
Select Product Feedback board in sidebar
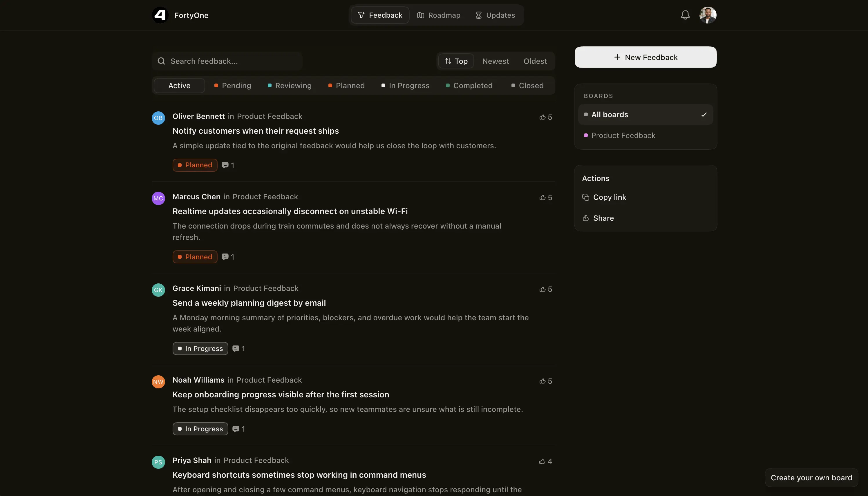(645, 135)
